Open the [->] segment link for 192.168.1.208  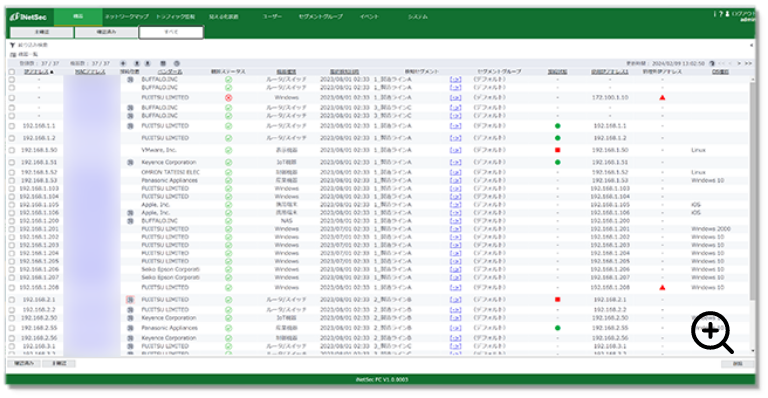456,288
